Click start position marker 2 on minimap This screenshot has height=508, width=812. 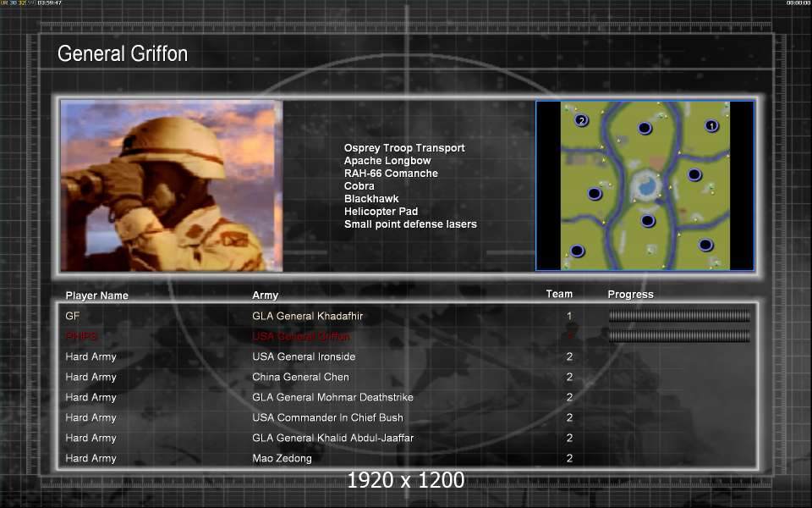582,121
